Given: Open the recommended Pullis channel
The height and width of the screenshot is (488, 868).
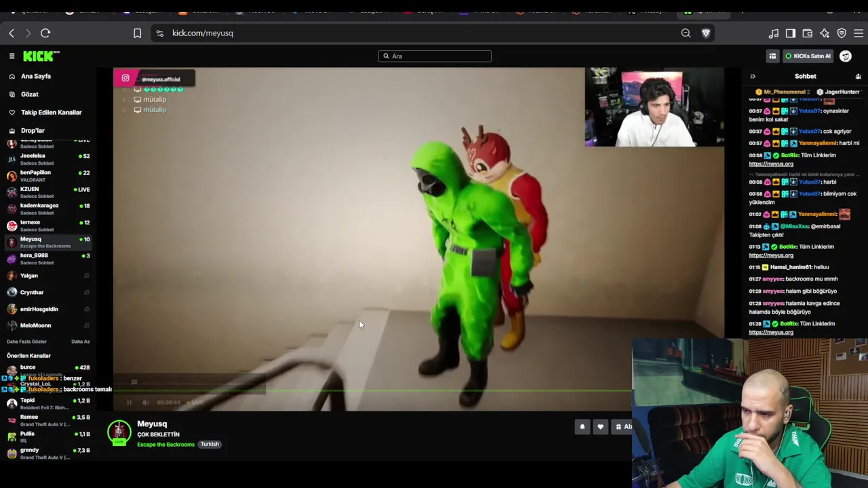Looking at the screenshot, I should coord(47,437).
